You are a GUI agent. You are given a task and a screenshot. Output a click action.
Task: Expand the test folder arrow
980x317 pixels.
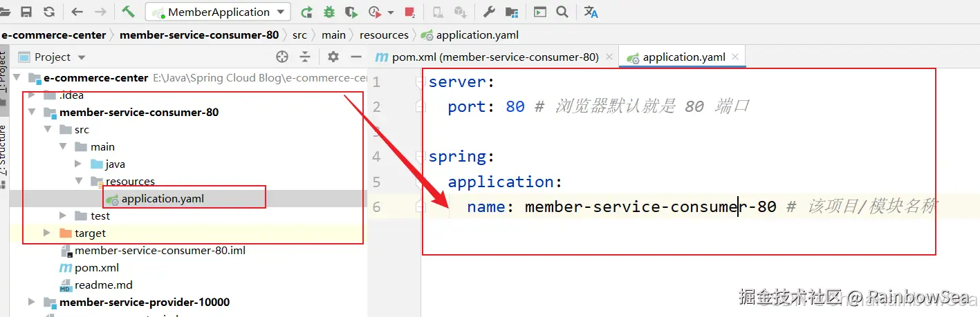63,215
